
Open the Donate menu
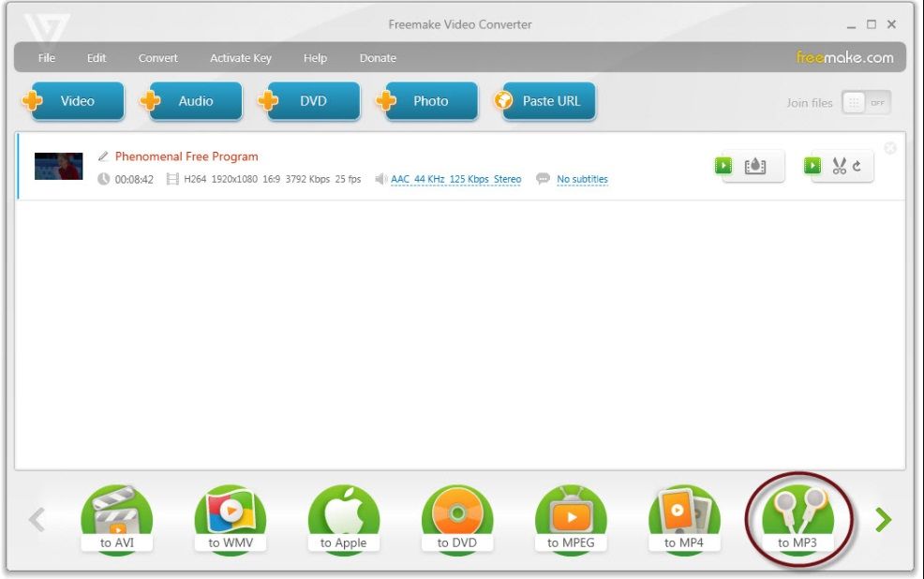[x=378, y=58]
